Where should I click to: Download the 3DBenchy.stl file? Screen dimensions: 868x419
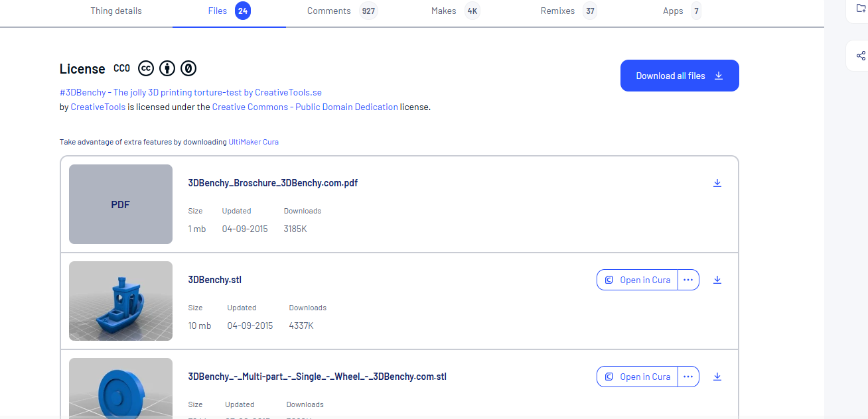[x=717, y=280]
